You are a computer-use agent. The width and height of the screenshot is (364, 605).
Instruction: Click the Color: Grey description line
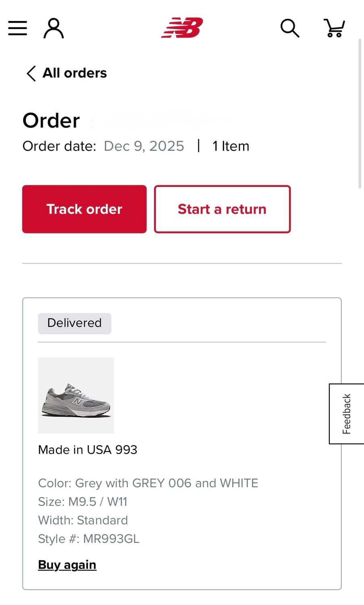[148, 483]
